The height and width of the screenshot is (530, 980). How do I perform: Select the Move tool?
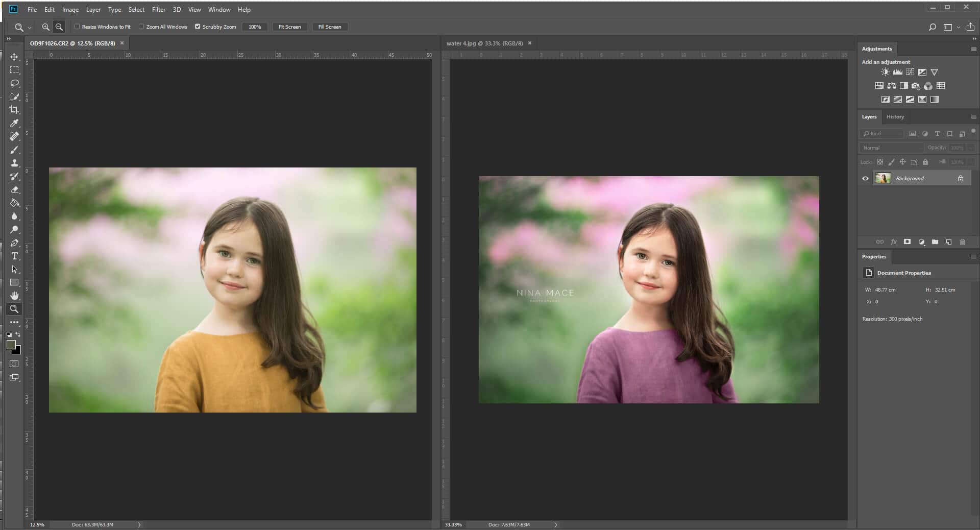click(14, 57)
